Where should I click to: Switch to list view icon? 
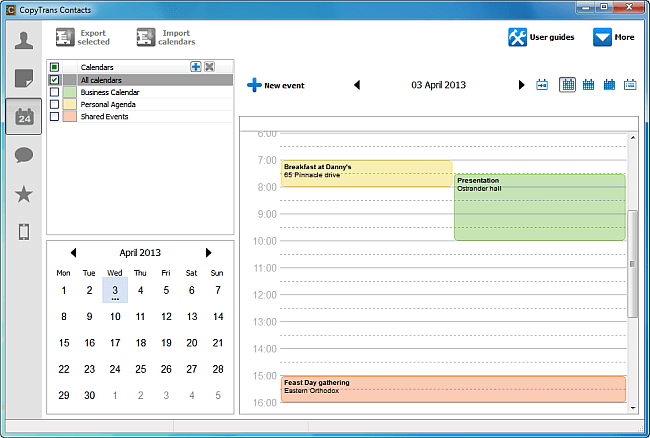click(x=630, y=85)
